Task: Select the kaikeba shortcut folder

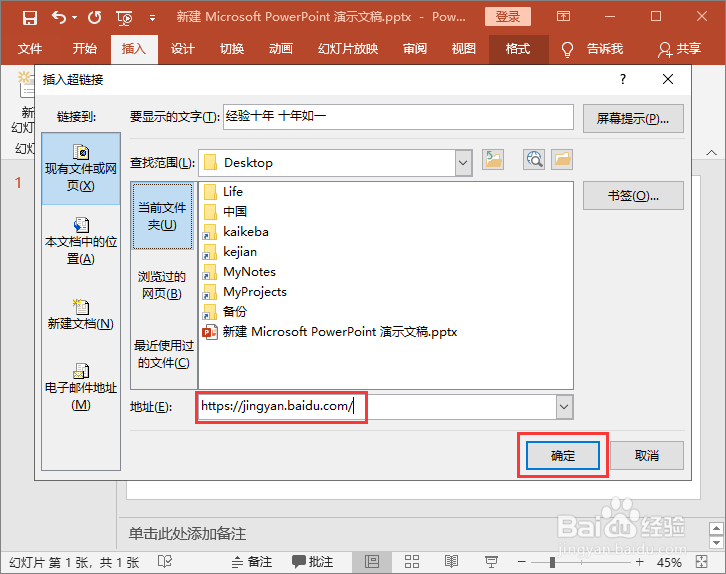Action: (236, 231)
